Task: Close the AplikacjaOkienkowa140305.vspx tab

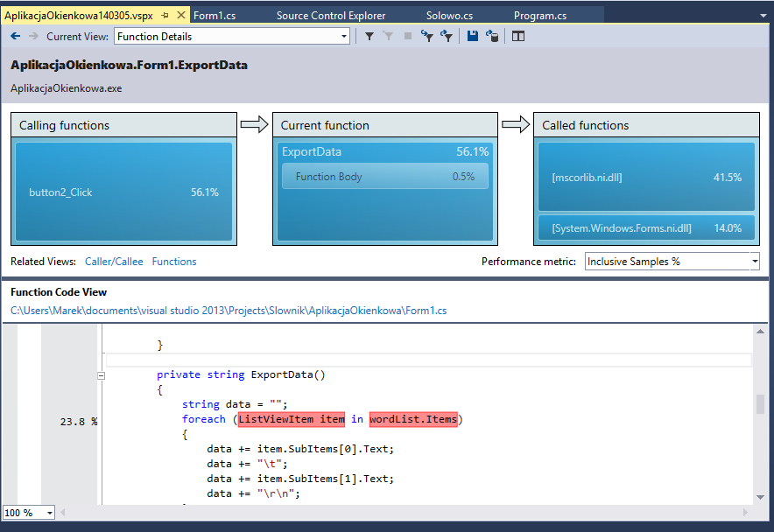Action: 181,16
